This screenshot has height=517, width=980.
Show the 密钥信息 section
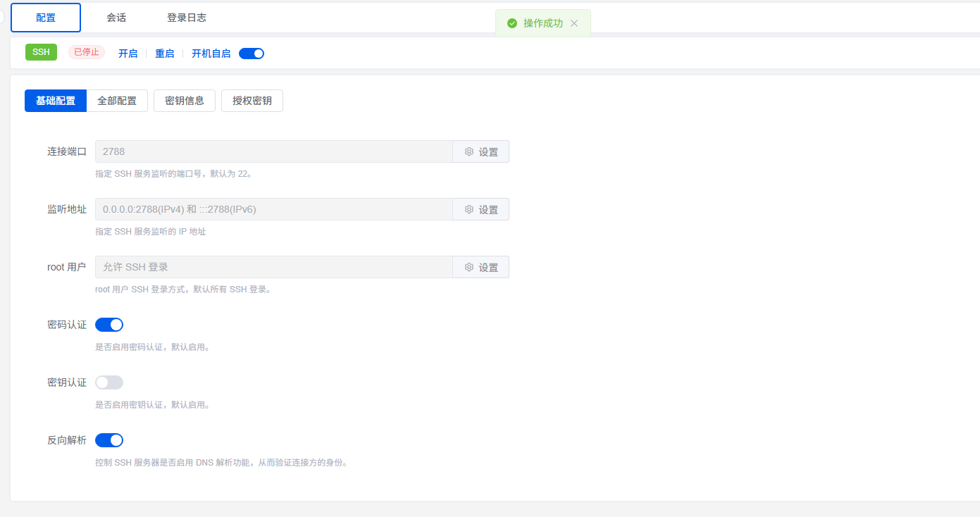click(x=185, y=101)
